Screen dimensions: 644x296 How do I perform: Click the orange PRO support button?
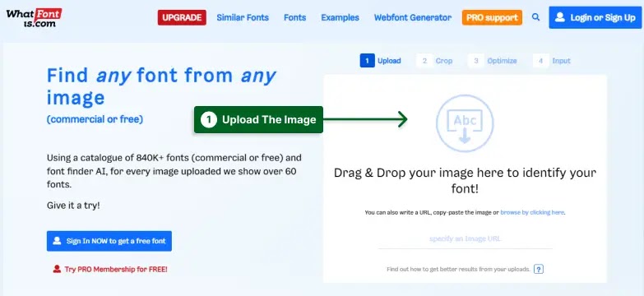492,17
